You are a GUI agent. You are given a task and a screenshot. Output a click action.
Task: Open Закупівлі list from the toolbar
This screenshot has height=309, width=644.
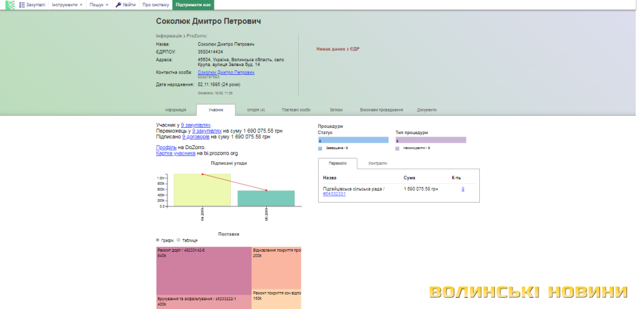tap(33, 4)
